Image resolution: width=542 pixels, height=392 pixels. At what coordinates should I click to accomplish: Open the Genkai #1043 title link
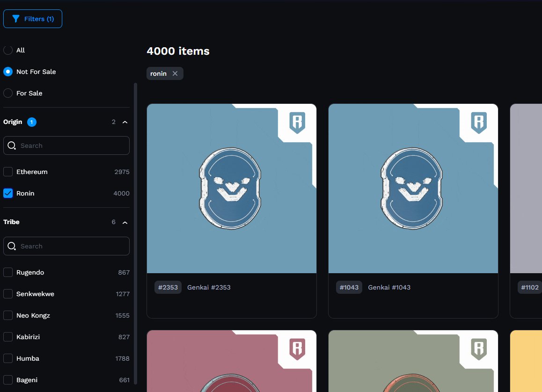(389, 287)
